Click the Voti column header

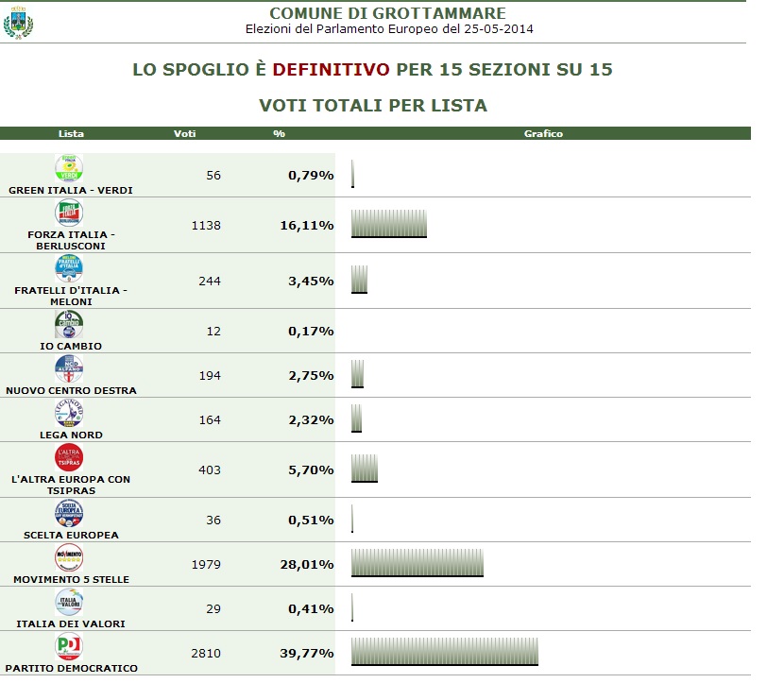pos(185,133)
